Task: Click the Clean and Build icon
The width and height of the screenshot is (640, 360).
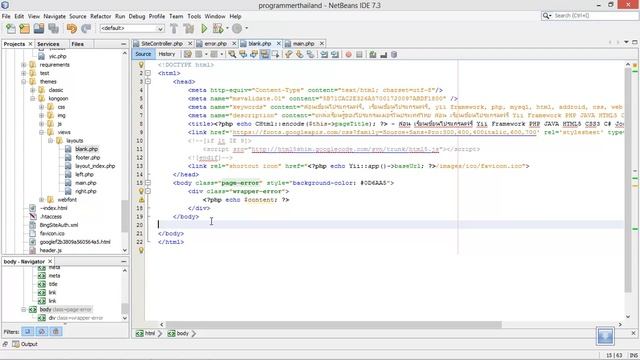Action: 189,29
